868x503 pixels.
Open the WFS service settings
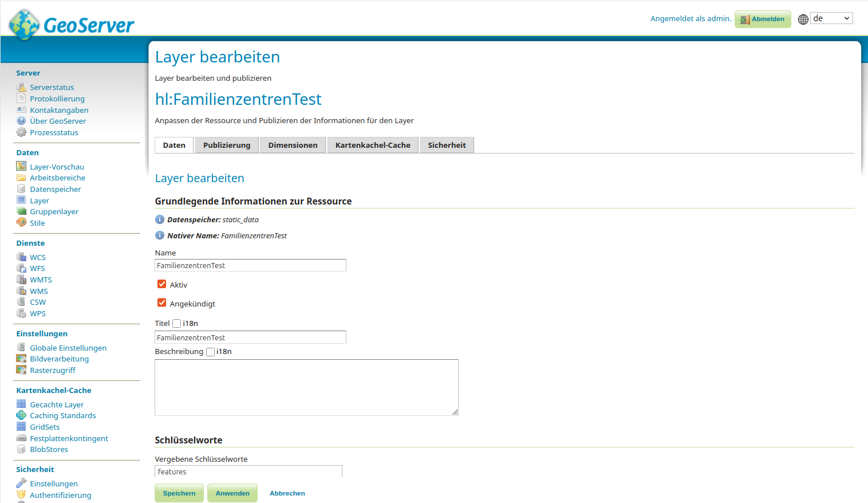[x=37, y=268]
